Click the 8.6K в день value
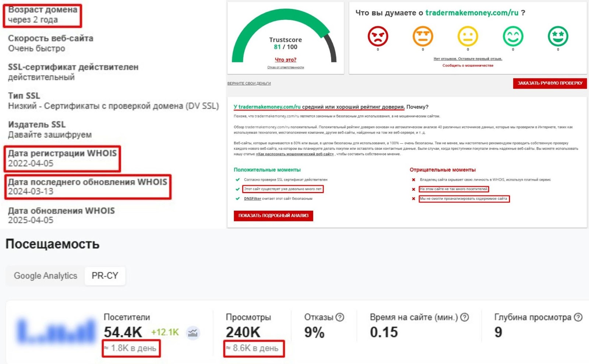Image resolution: width=589 pixels, height=364 pixels. pyautogui.click(x=253, y=348)
